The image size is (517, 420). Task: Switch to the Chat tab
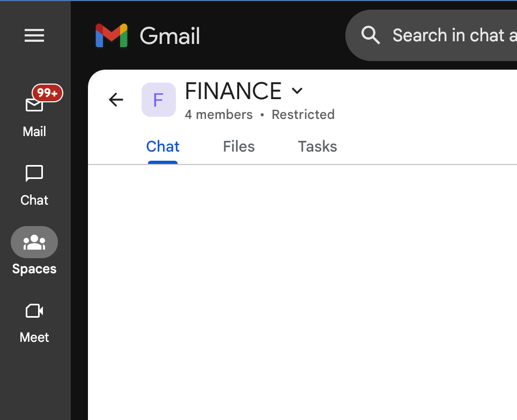click(163, 147)
